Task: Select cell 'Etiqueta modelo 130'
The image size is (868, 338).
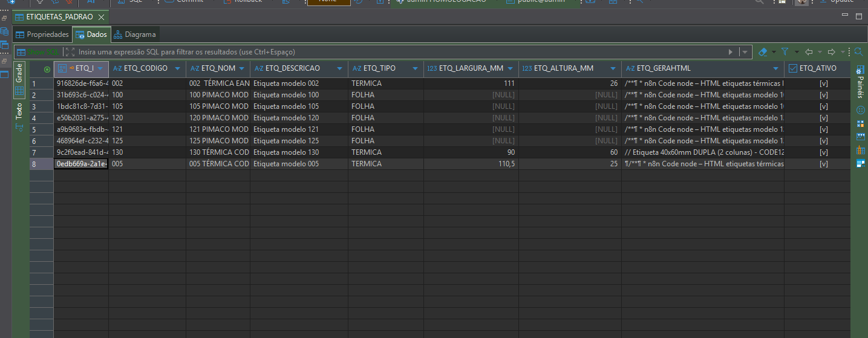Action: (299, 152)
